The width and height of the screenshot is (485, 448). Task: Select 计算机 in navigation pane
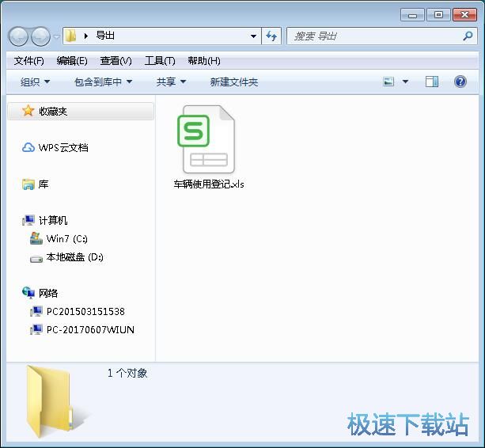[x=53, y=220]
